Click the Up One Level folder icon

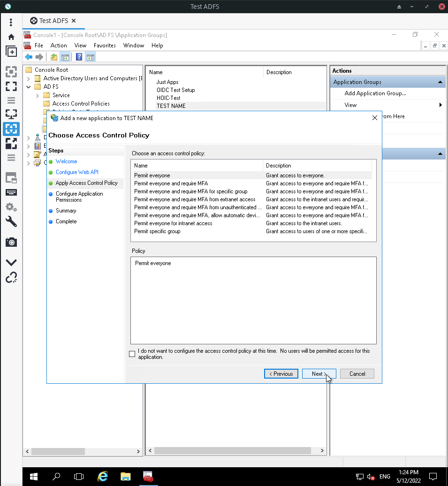(x=54, y=57)
